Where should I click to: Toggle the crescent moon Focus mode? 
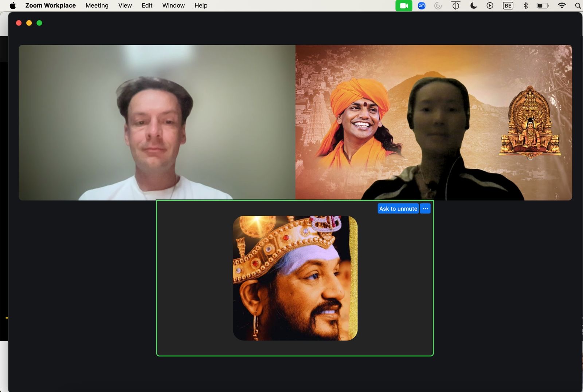coord(473,5)
